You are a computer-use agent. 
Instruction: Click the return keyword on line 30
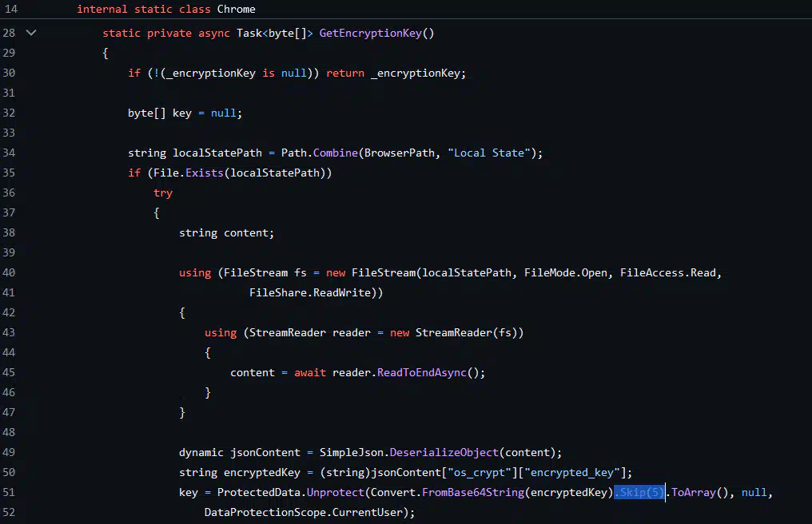point(345,73)
